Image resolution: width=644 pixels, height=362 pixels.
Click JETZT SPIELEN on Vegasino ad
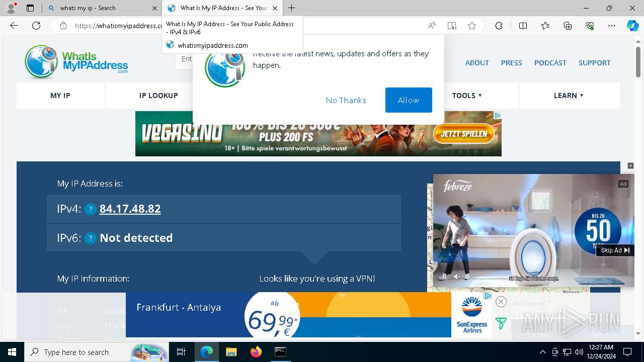click(x=464, y=134)
